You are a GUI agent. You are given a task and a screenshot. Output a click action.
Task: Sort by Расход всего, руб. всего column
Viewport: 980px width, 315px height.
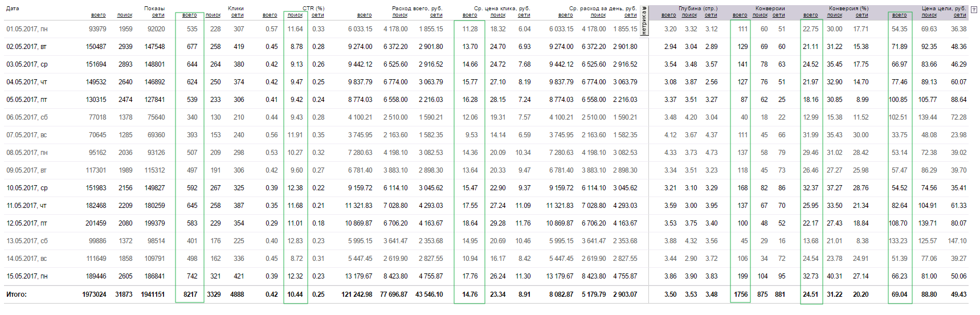[365, 15]
